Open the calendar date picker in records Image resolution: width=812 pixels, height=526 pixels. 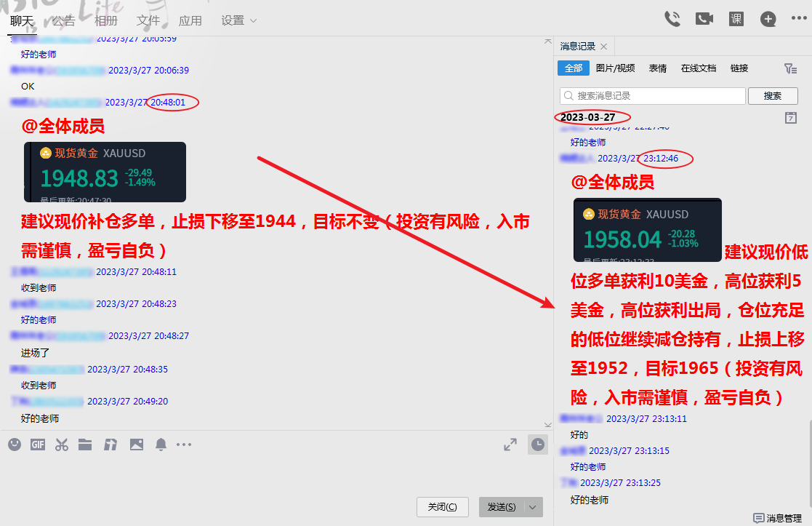pos(791,118)
